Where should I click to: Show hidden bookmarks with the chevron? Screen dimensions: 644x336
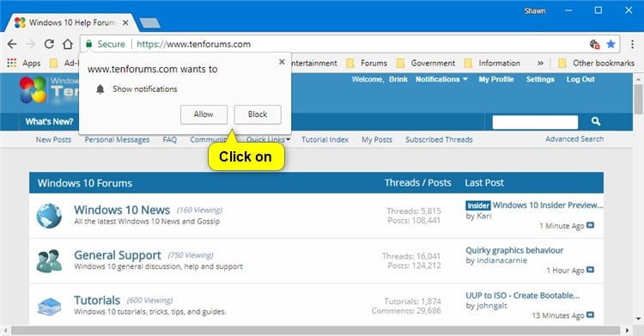[x=540, y=63]
